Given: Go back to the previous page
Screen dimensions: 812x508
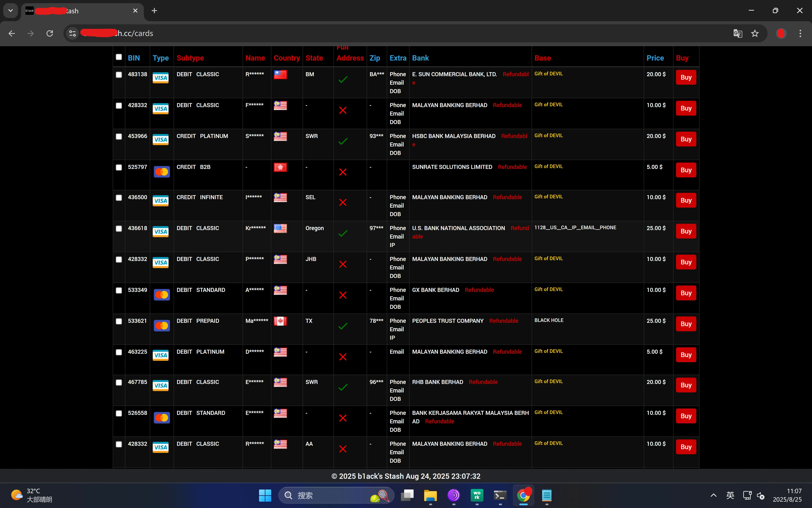Looking at the screenshot, I should pyautogui.click(x=12, y=33).
